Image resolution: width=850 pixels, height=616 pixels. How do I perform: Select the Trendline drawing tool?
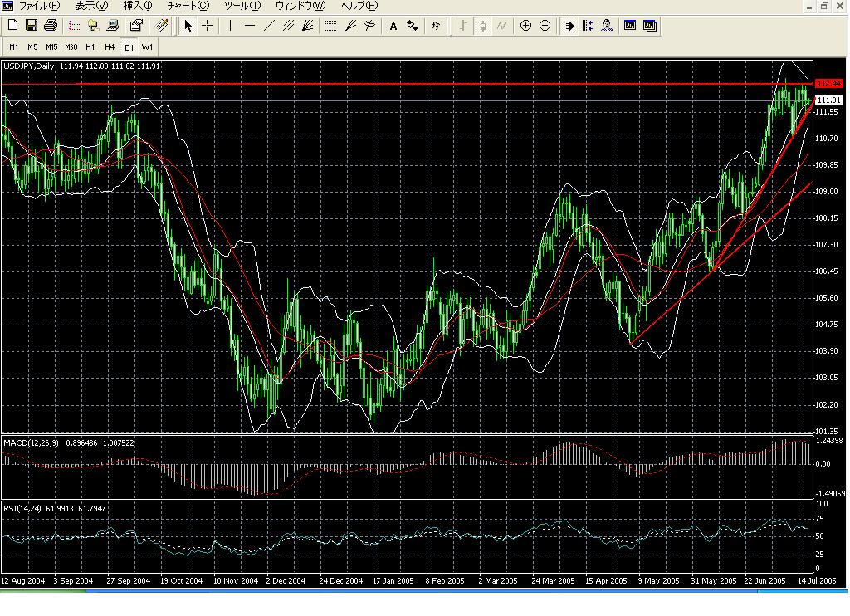(267, 26)
